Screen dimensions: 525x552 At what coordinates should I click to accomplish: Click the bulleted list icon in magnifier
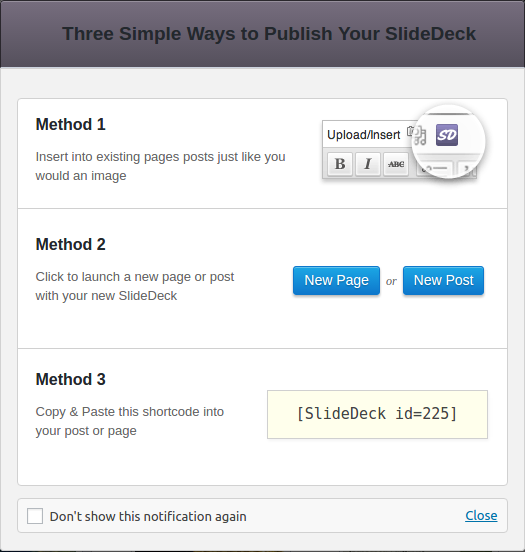(x=435, y=169)
